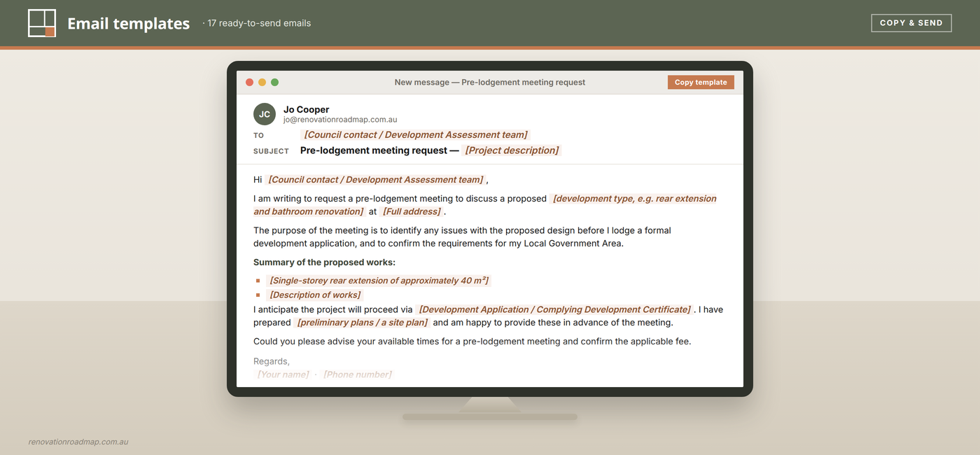Viewport: 980px width, 455px height.
Task: Click the COPY & SEND button
Action: click(911, 23)
